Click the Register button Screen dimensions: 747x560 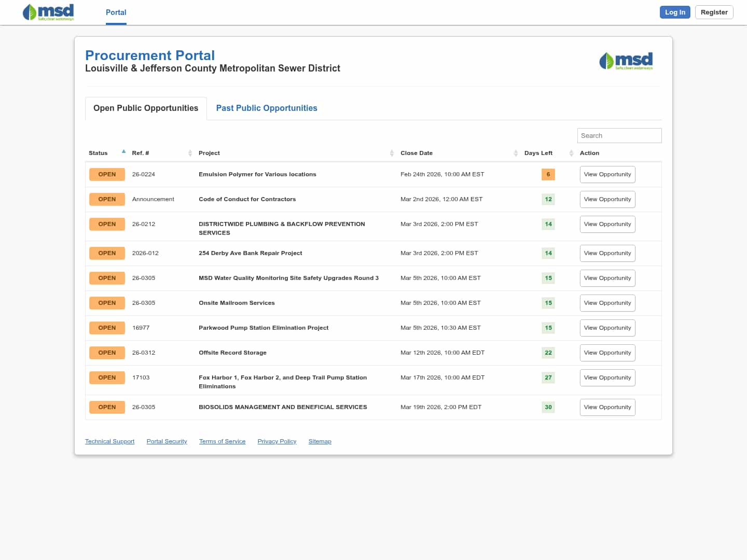tap(714, 12)
